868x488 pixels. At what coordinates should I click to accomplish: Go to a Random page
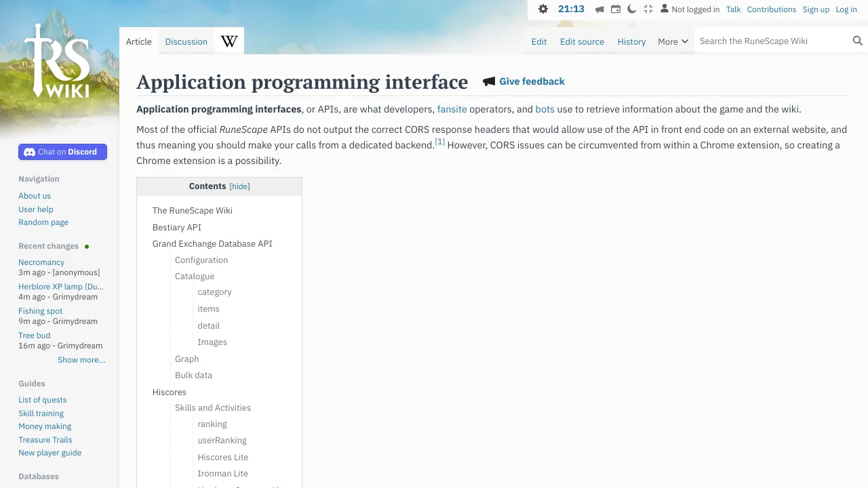43,222
